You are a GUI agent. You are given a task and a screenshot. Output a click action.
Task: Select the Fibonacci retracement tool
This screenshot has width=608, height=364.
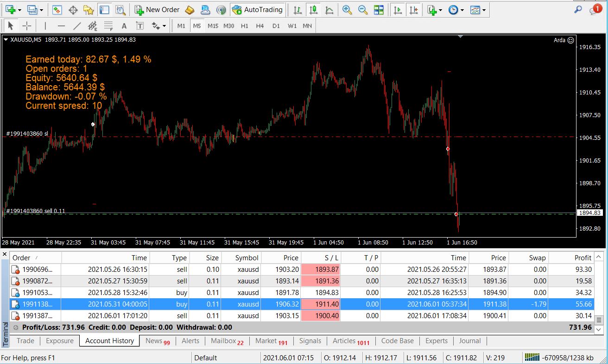[x=108, y=26]
